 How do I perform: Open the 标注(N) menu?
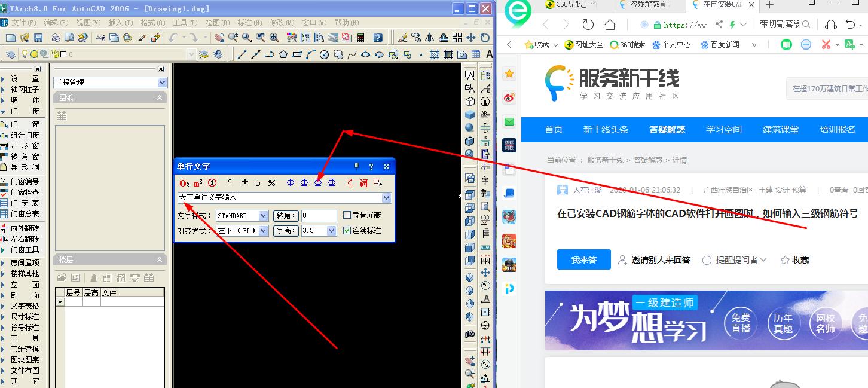(249, 23)
